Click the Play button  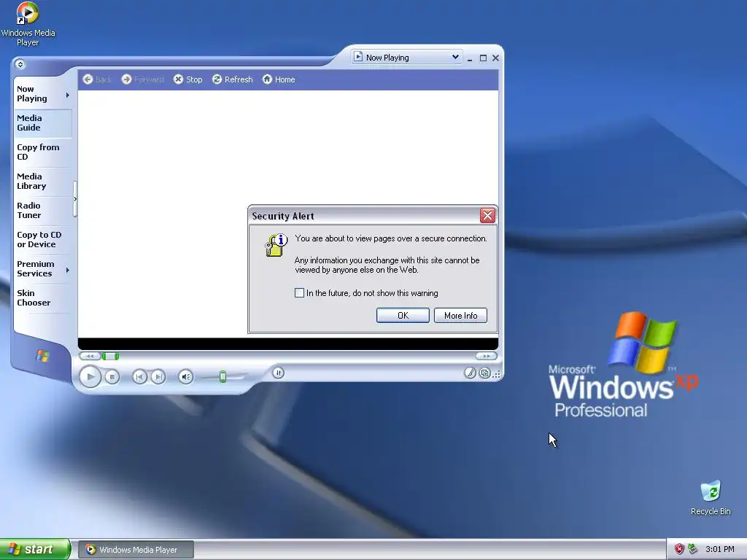coord(90,377)
